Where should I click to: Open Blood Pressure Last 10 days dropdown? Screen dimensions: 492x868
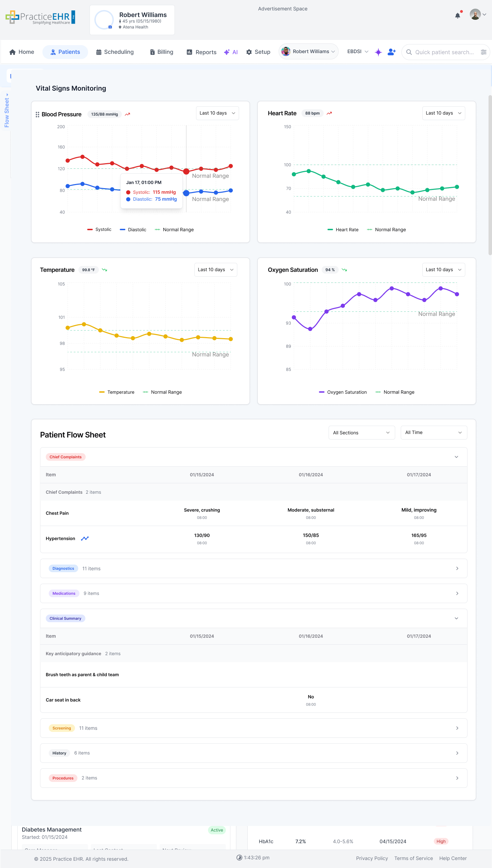(x=217, y=113)
